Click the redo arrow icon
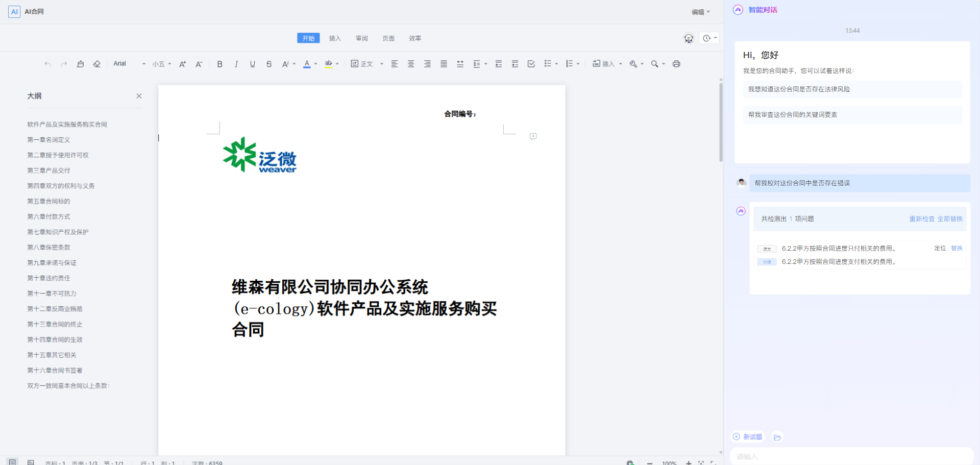Screen dimensions: 980x465 click(64, 64)
